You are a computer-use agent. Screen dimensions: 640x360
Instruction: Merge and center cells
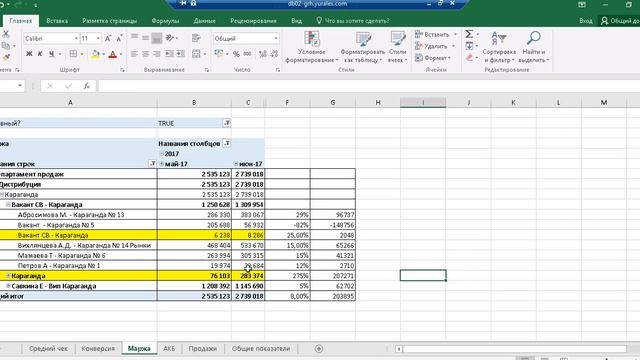click(x=196, y=54)
